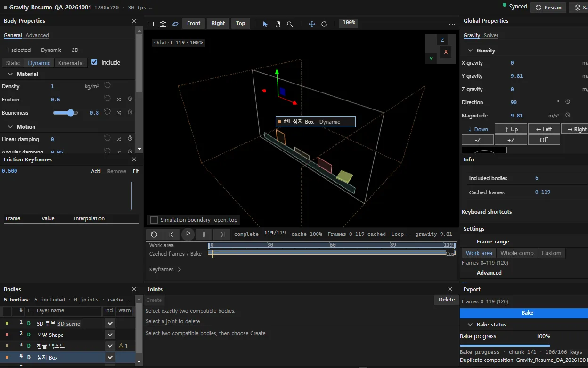Click the warning icon on 한글 텍스트 row
The image size is (588, 368).
click(x=121, y=346)
